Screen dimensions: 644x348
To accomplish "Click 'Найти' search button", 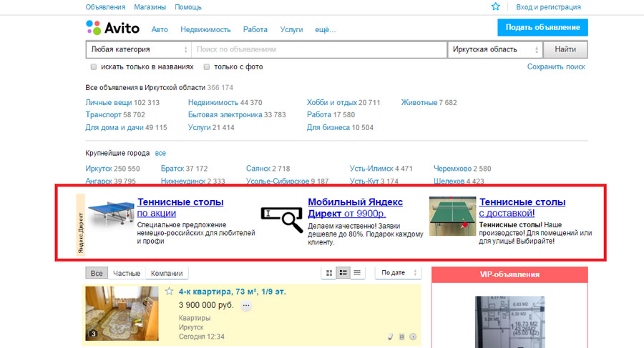I will coord(565,49).
